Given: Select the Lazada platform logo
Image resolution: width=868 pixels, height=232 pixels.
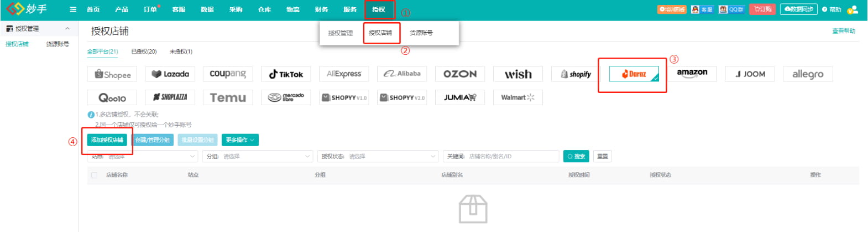Looking at the screenshot, I should point(170,74).
